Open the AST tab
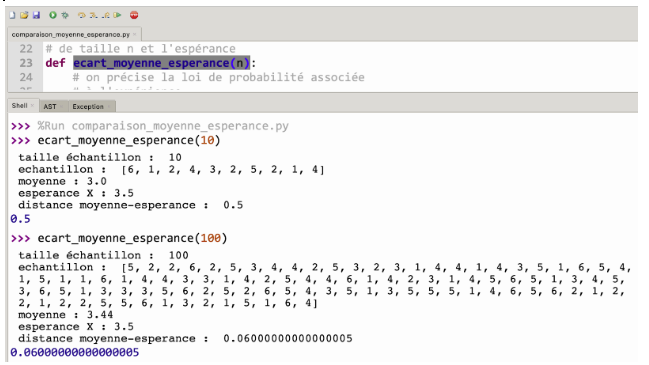 click(x=50, y=106)
